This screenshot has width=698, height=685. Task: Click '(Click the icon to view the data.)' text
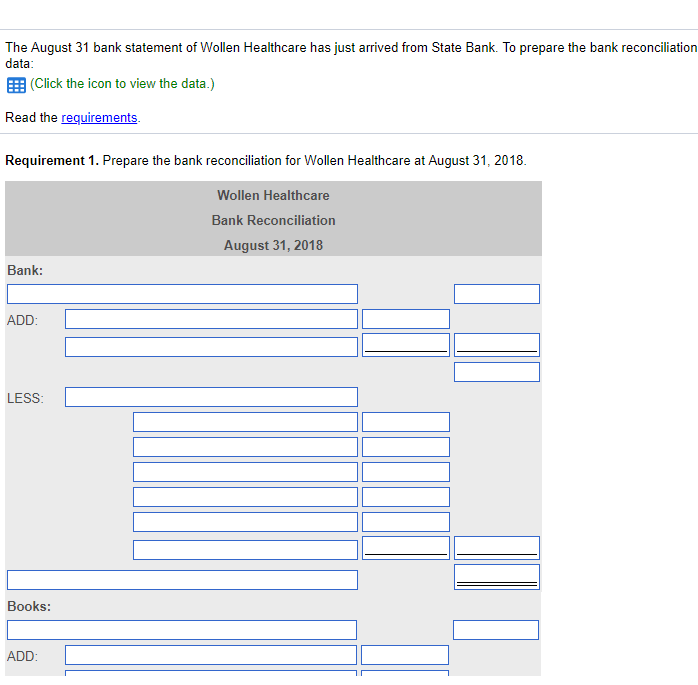click(122, 84)
